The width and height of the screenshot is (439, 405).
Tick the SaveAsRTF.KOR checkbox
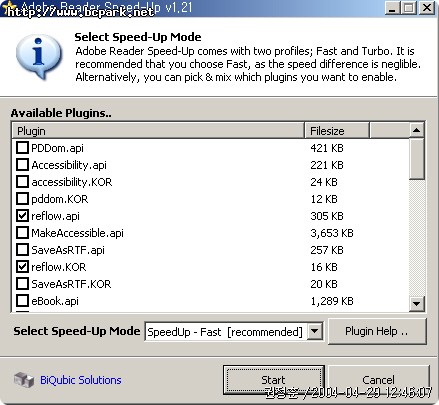22,284
